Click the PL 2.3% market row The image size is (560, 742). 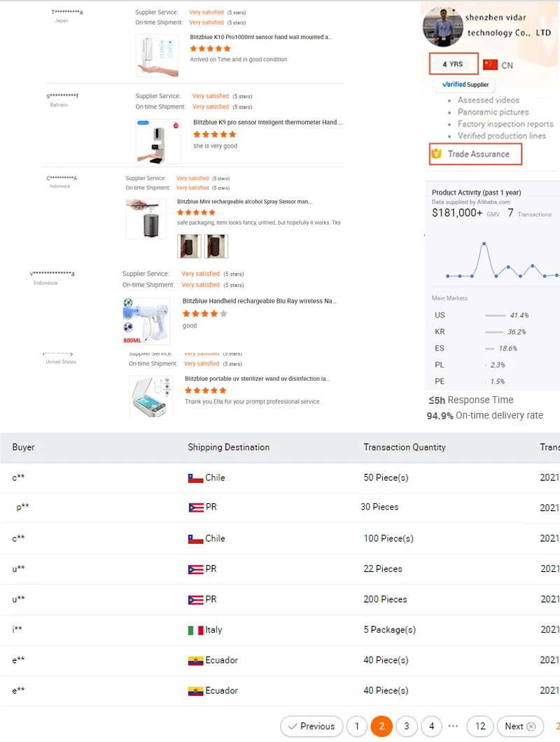(470, 365)
